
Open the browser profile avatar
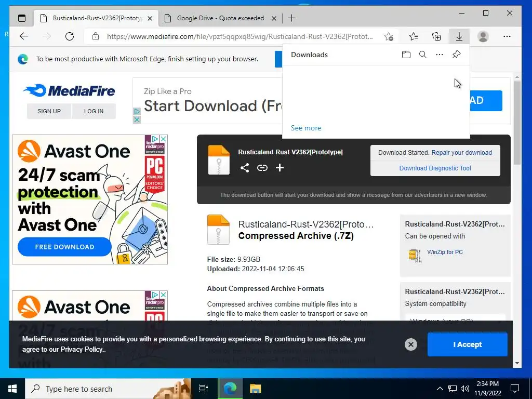(x=483, y=36)
